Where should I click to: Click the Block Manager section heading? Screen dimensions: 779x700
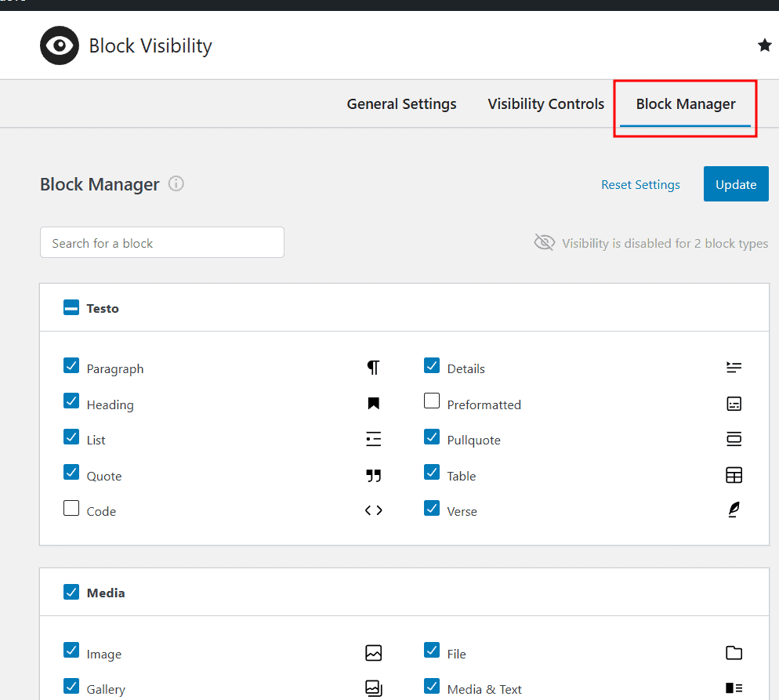point(100,184)
